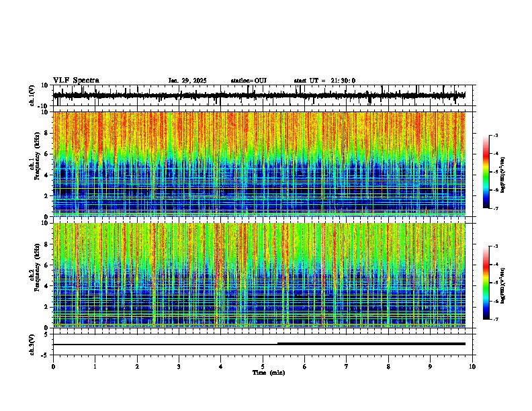Click the ch.1 color bar log(PSD) label
Screen dimensions: 532x411
(x=503, y=175)
